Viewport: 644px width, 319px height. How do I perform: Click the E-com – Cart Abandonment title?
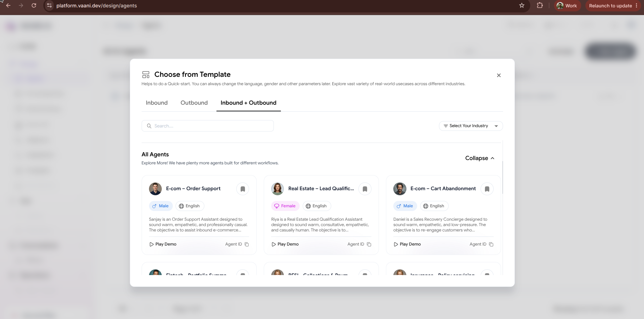(x=443, y=189)
